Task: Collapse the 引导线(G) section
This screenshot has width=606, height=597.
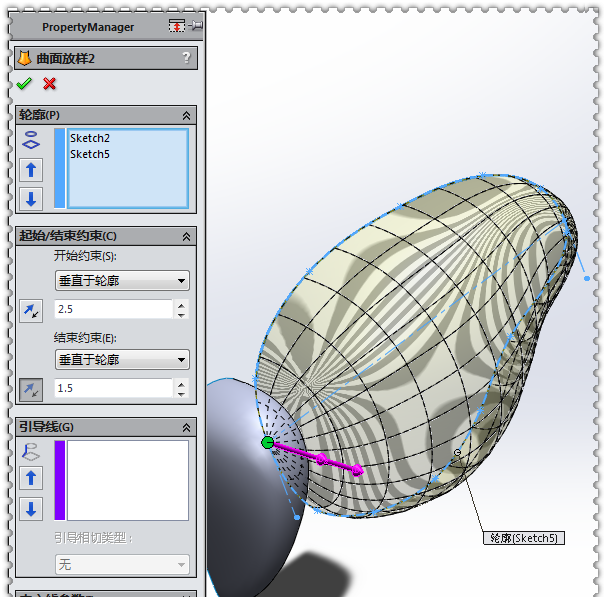Action: (x=186, y=427)
